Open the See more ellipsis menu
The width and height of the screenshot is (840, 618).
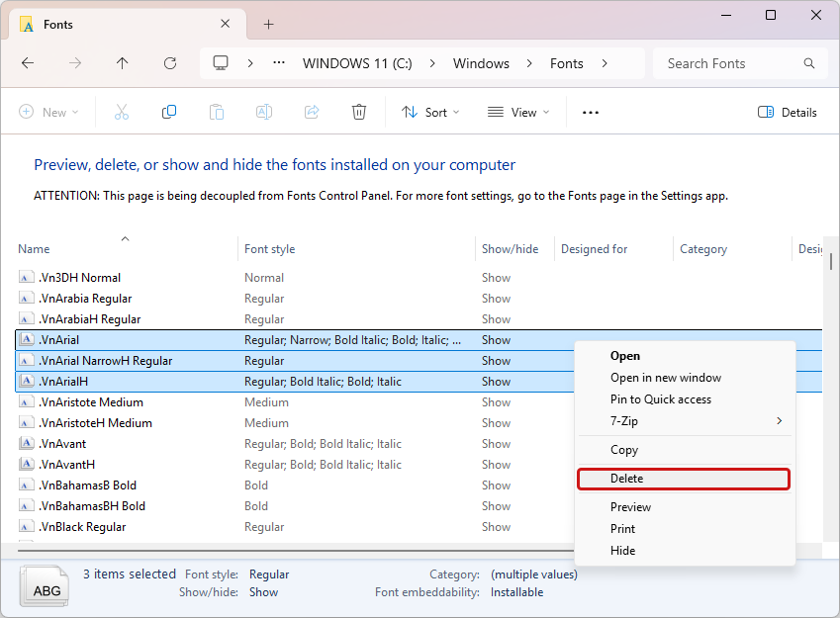point(591,113)
